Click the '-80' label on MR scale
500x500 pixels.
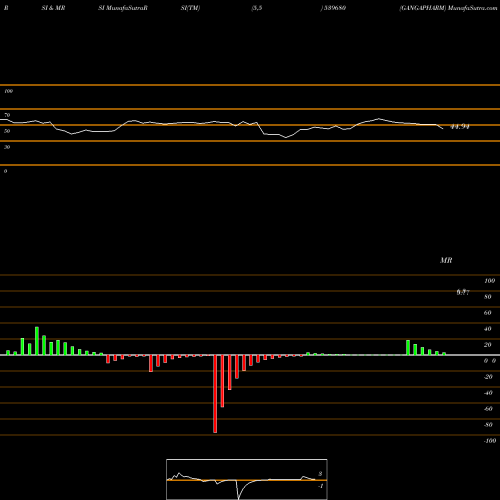[x=488, y=425]
